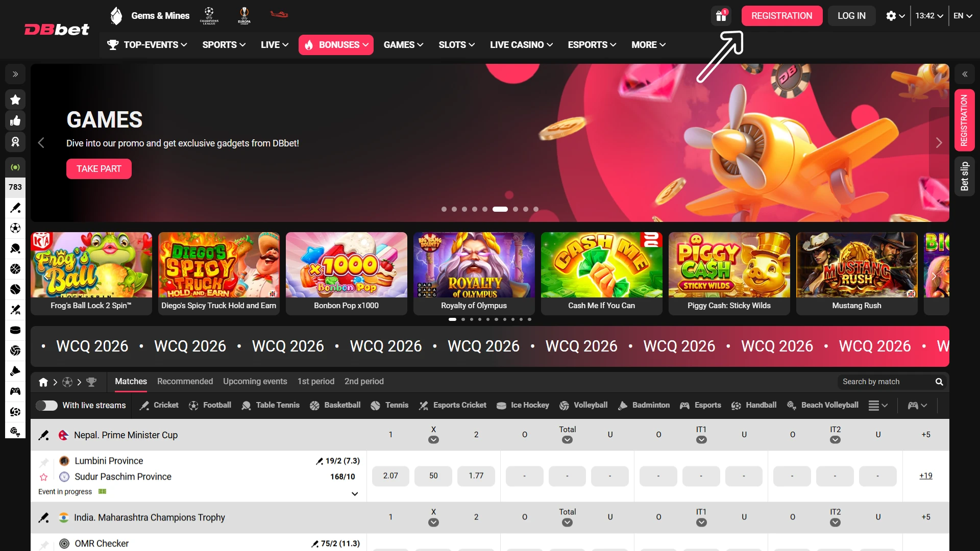
Task: Click the green live indicator in sidebar
Action: pos(15,167)
